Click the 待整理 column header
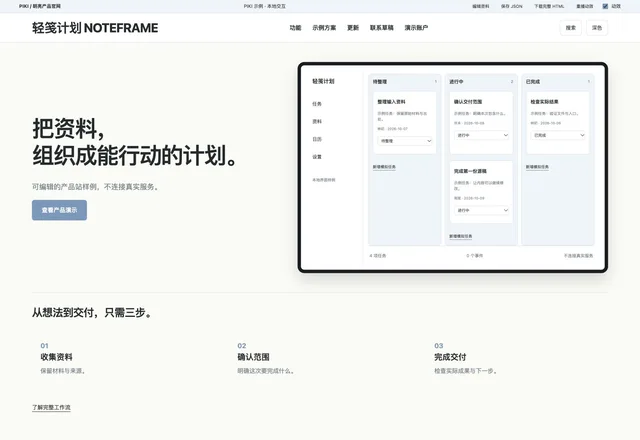The height and width of the screenshot is (440, 640). (x=380, y=82)
